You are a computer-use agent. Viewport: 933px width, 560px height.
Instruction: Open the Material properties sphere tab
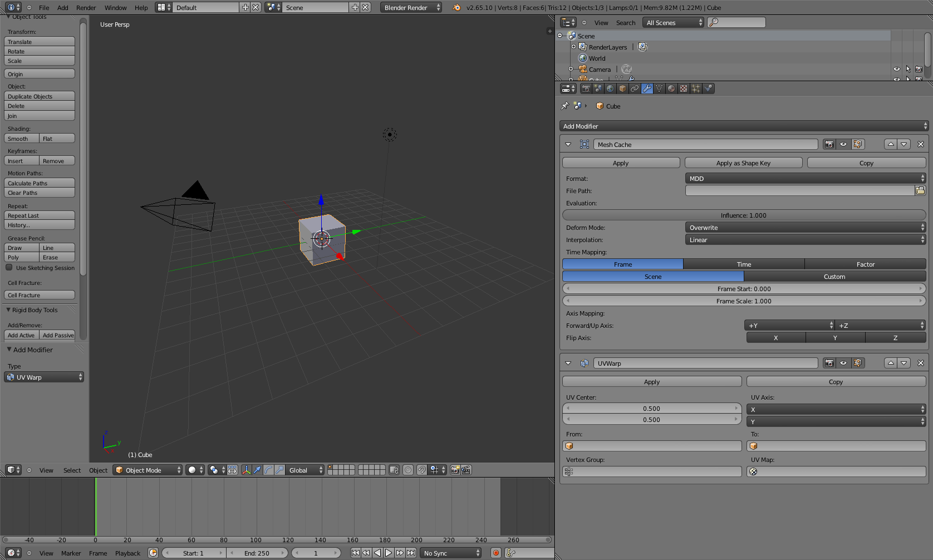coord(671,89)
